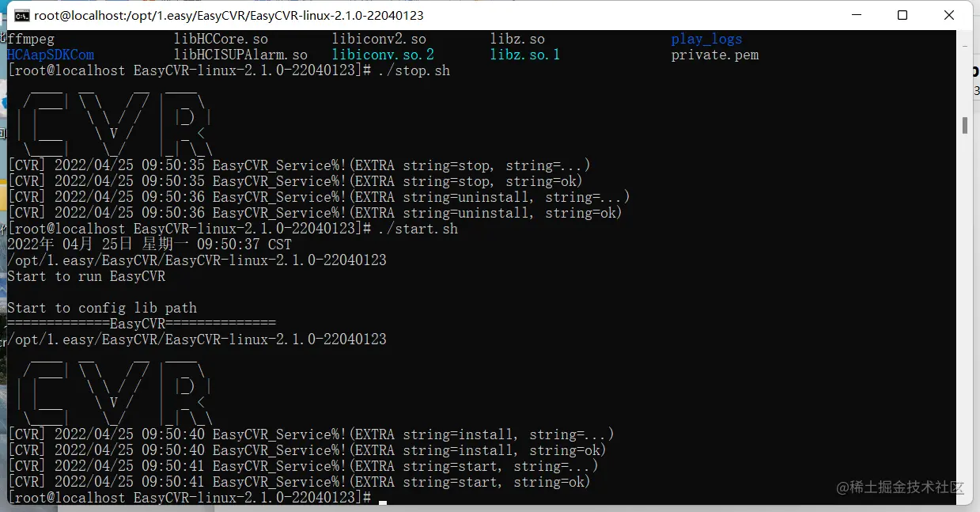Click 'Start to run EasyCVR' line
The width and height of the screenshot is (980, 512).
(x=86, y=276)
